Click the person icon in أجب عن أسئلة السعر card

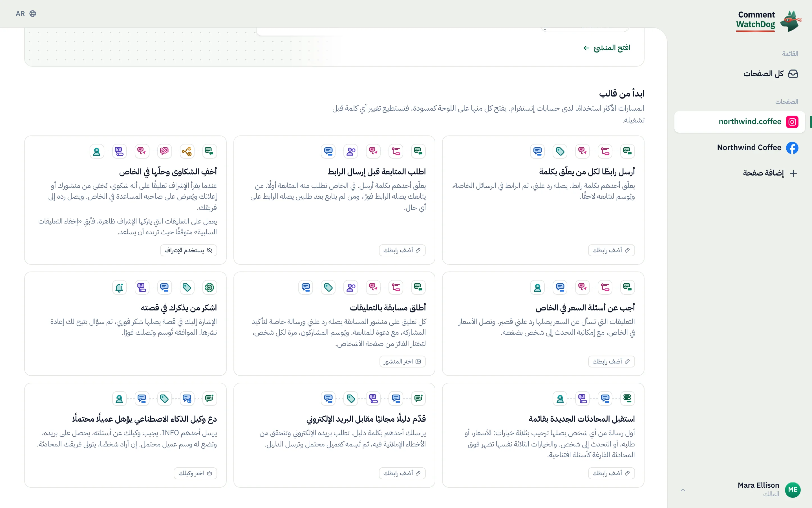[537, 287]
